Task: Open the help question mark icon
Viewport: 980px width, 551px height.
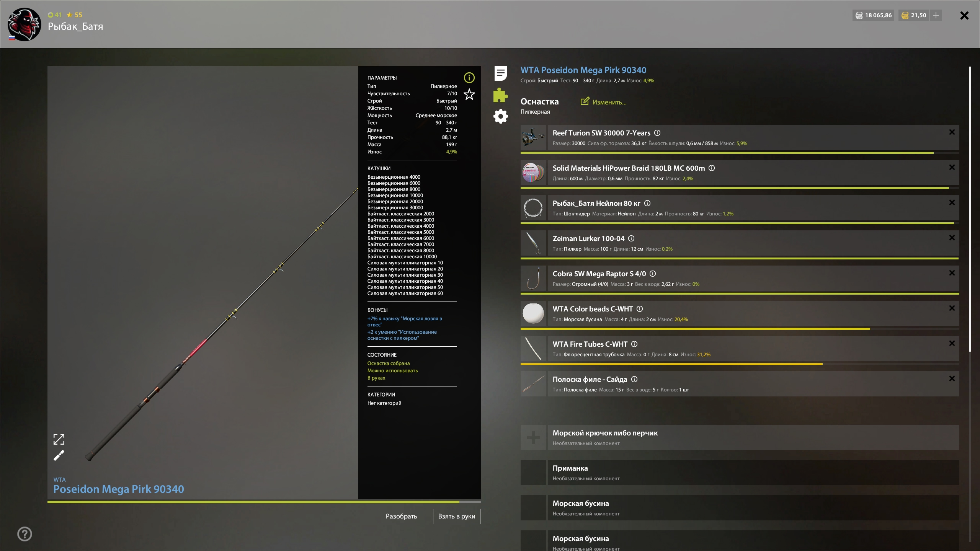Action: click(25, 534)
